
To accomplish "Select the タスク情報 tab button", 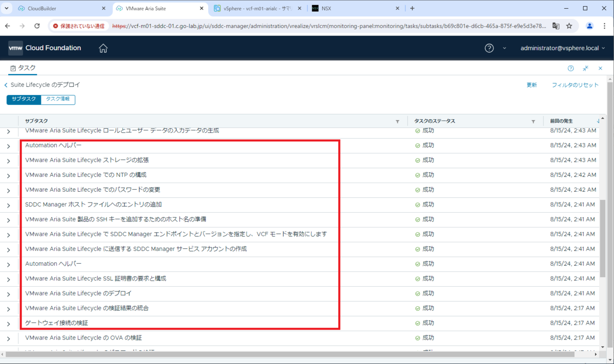I will pos(58,99).
